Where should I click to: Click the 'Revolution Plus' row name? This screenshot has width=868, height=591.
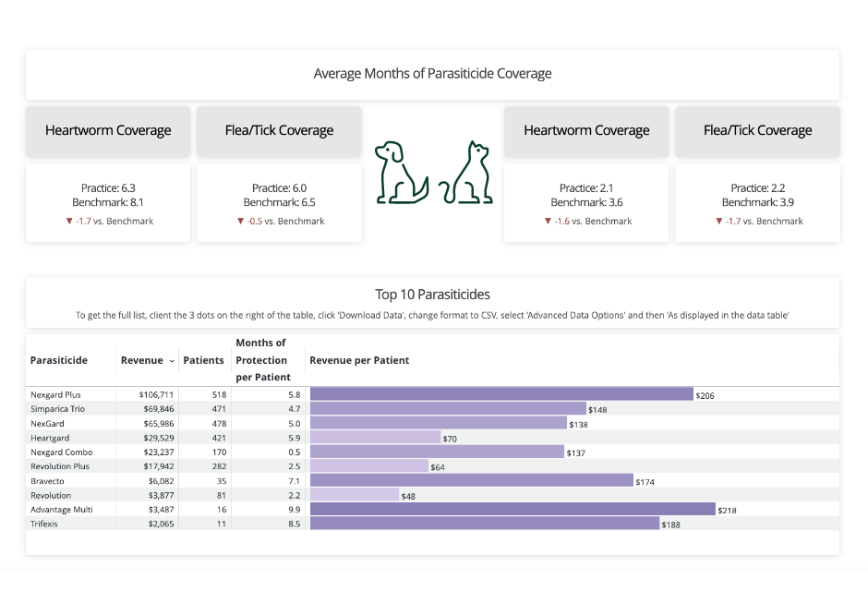pos(60,466)
